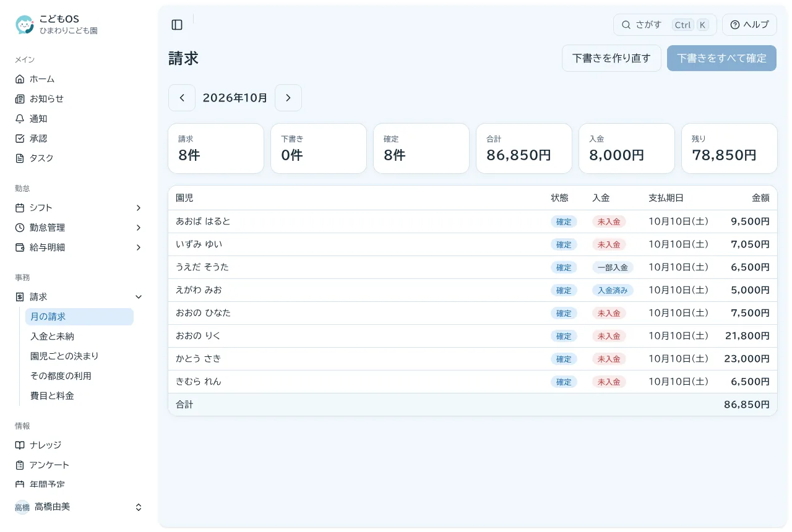Open the きむら れん row

(x=473, y=382)
